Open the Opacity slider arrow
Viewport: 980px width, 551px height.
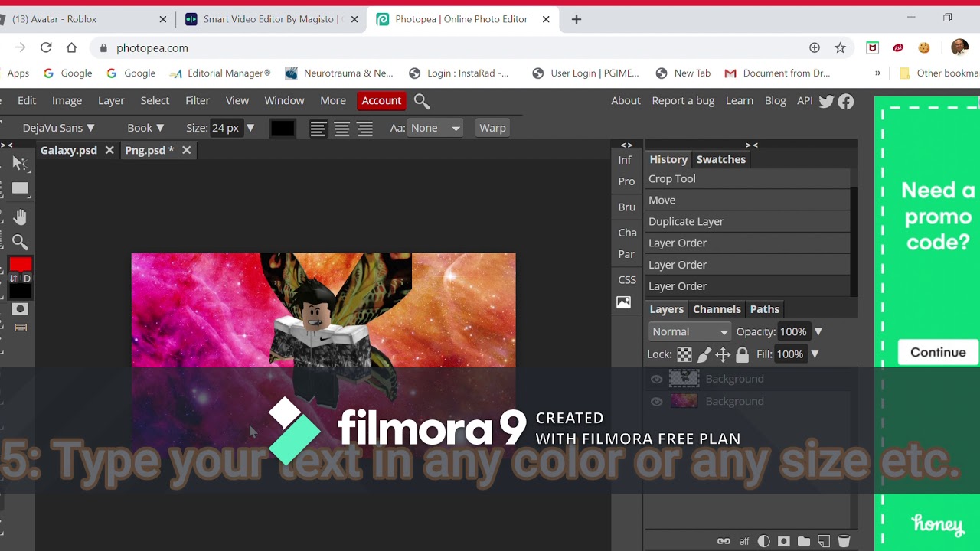[x=818, y=331]
